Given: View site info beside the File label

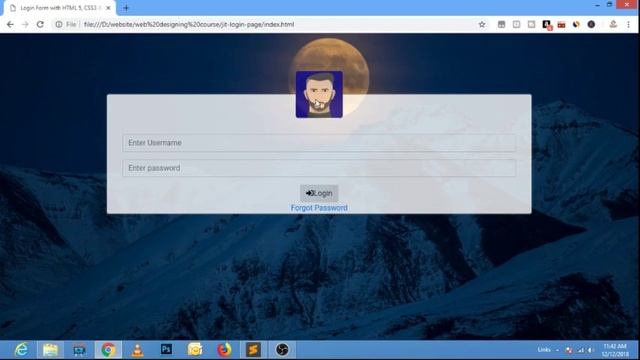Looking at the screenshot, I should (59, 24).
